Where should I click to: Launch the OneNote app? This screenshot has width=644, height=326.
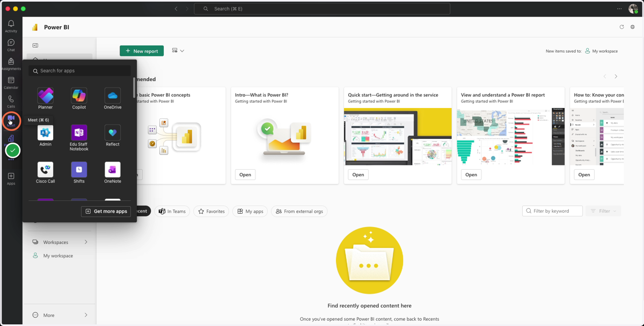click(x=113, y=173)
